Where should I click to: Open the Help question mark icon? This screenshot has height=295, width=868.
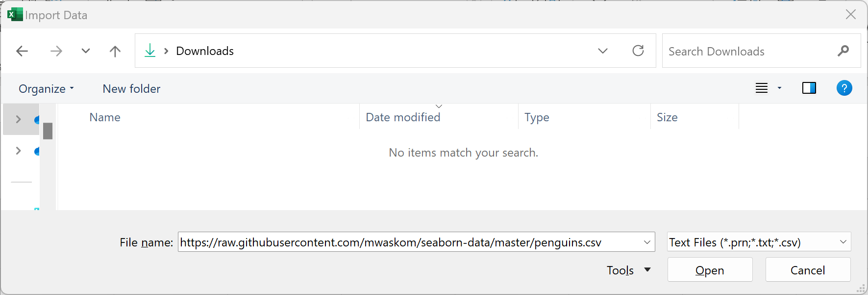click(x=844, y=88)
